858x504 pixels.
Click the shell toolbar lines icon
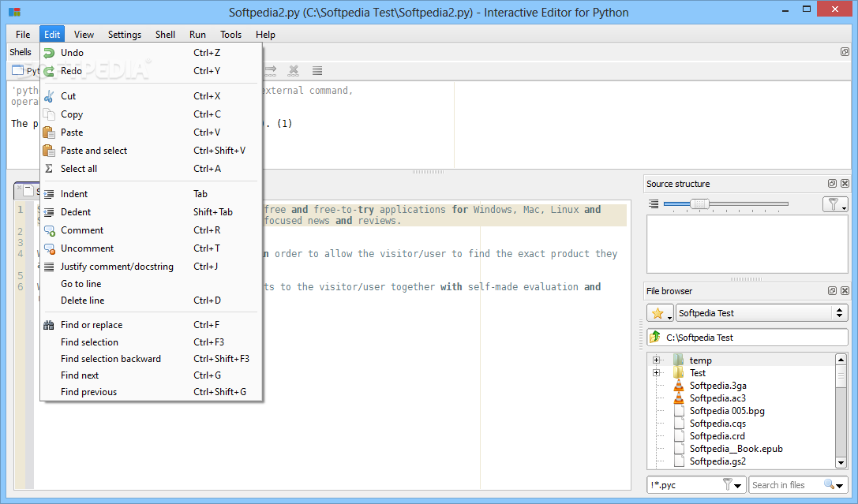317,70
